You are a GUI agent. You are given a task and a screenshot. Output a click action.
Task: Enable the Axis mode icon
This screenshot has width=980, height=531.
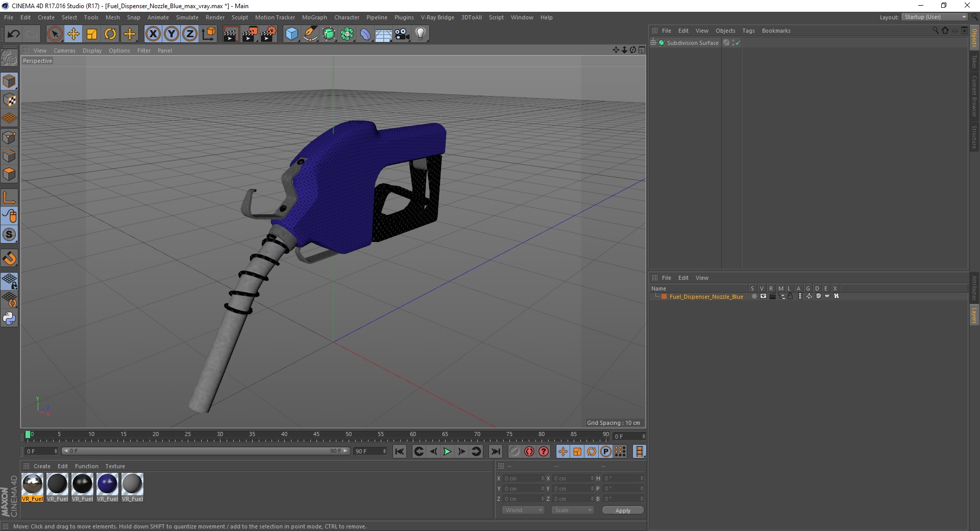9,198
